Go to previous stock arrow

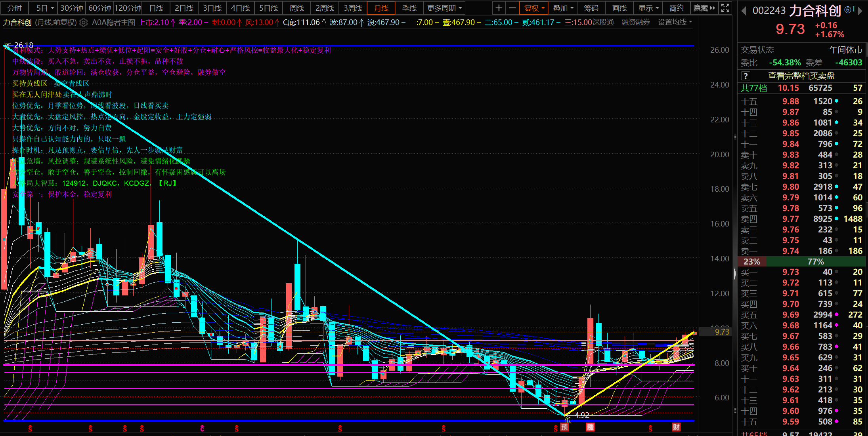click(744, 11)
